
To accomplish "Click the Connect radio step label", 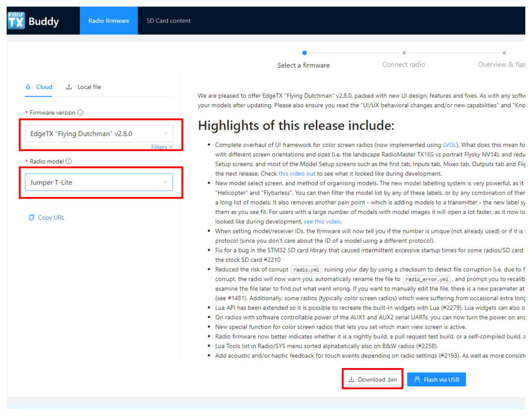I will 403,64.
